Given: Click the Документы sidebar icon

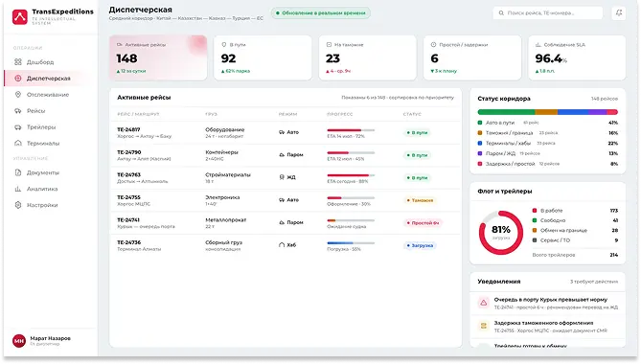Looking at the screenshot, I should pos(18,172).
